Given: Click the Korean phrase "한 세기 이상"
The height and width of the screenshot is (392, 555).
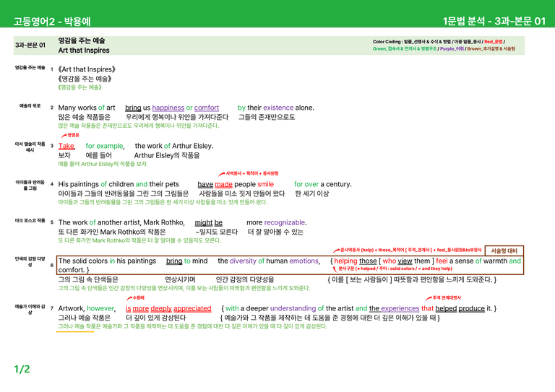Looking at the screenshot, I should click(312, 193).
